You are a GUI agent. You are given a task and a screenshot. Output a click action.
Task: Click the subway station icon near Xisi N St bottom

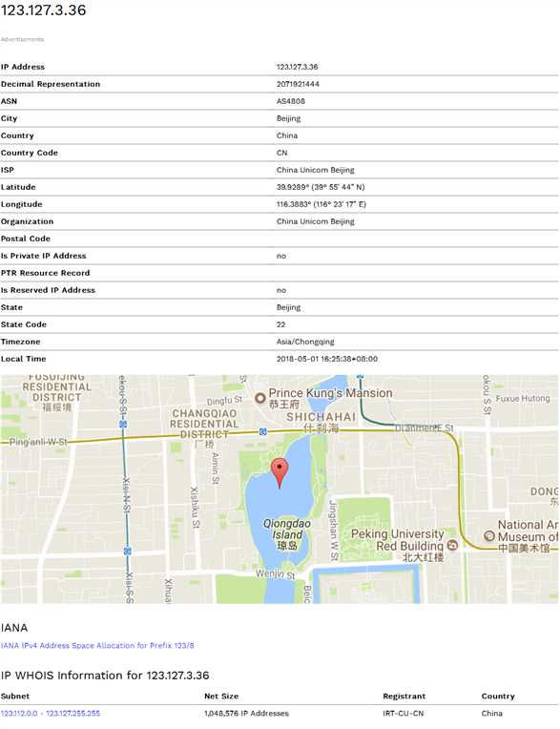[x=127, y=551]
